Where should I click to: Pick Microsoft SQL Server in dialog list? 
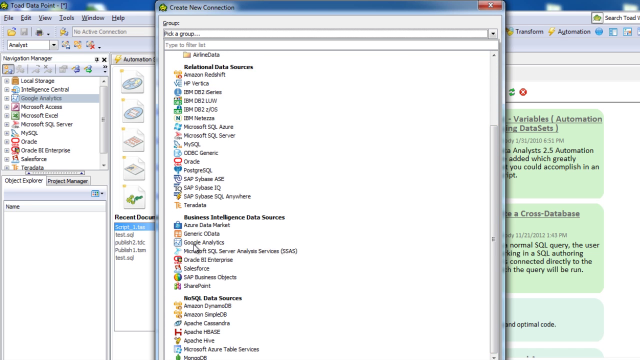(x=209, y=136)
